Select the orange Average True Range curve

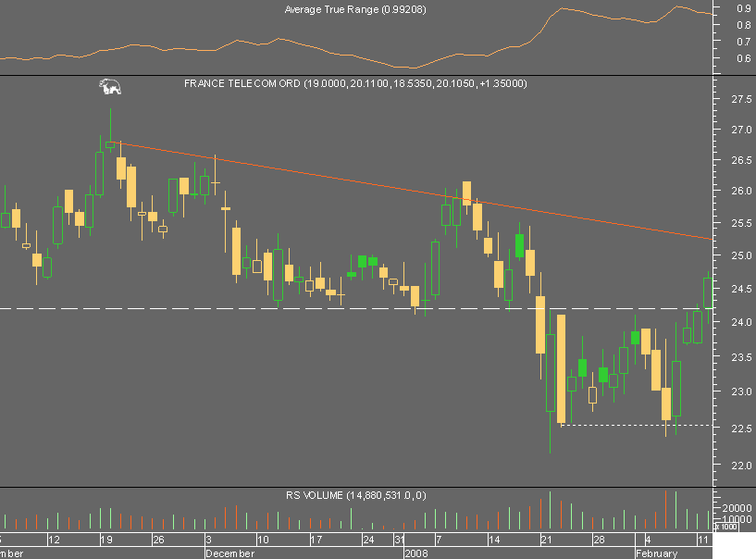click(x=356, y=39)
